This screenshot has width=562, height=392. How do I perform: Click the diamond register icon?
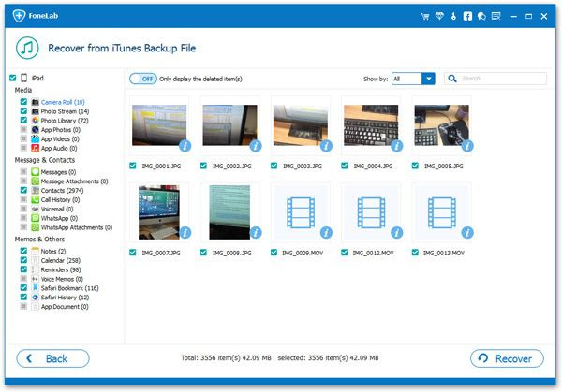tap(439, 16)
